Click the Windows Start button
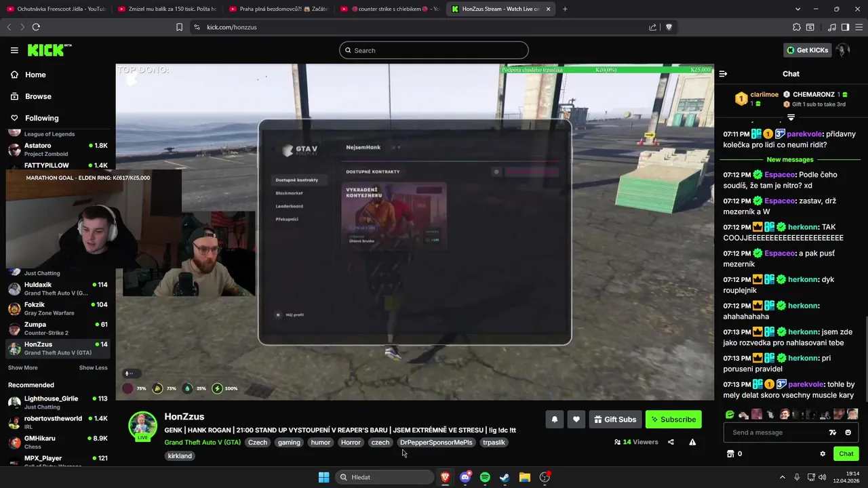Viewport: 868px width, 488px height. pos(323,477)
